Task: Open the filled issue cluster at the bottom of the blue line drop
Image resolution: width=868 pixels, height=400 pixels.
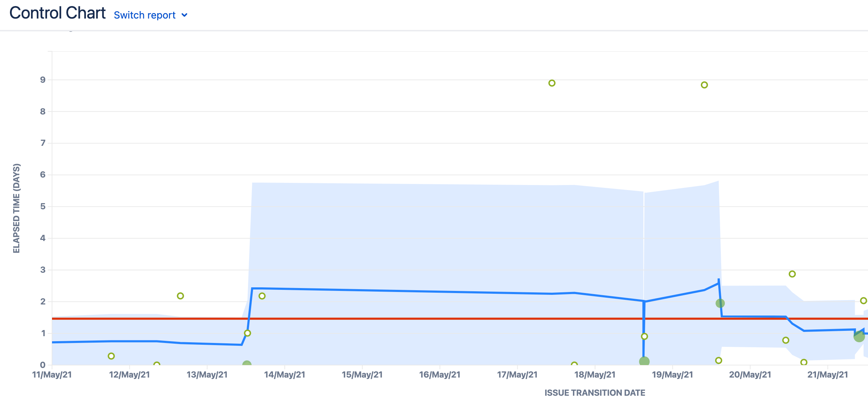Action: point(644,361)
